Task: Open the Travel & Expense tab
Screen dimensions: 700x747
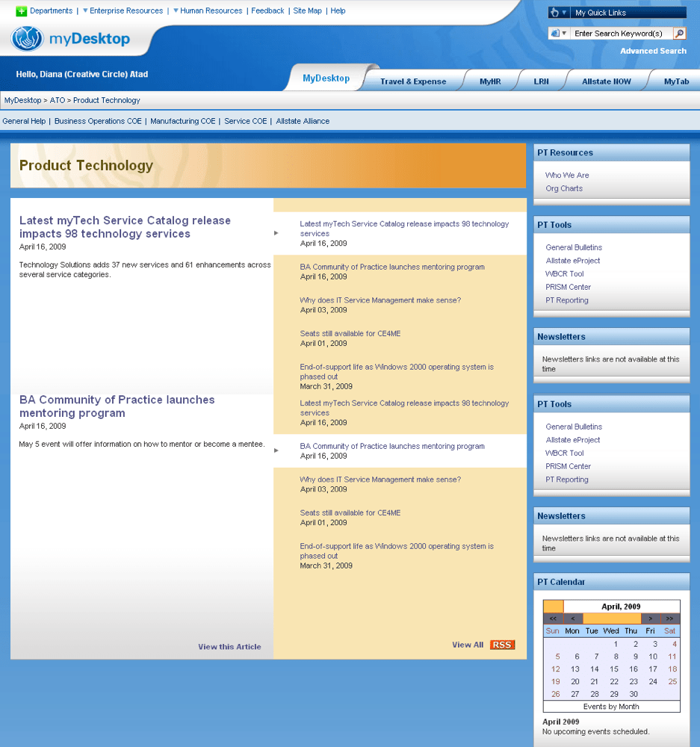Action: 413,81
